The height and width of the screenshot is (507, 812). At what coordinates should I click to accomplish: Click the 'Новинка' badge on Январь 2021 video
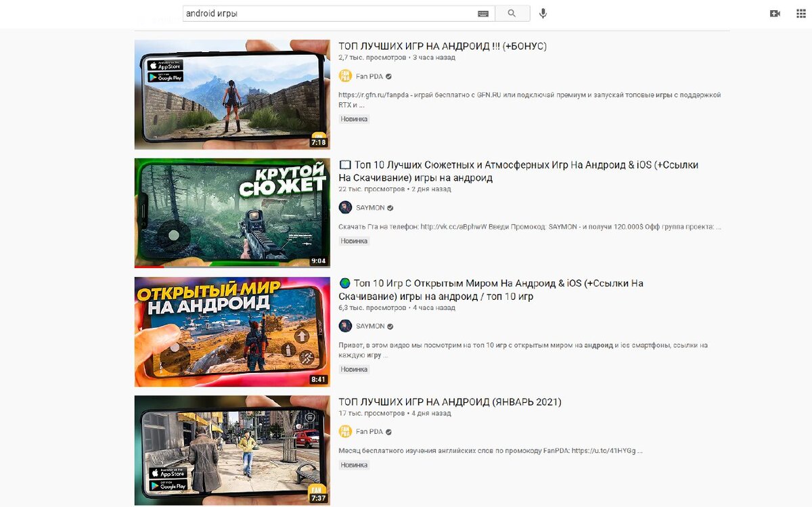tap(354, 465)
